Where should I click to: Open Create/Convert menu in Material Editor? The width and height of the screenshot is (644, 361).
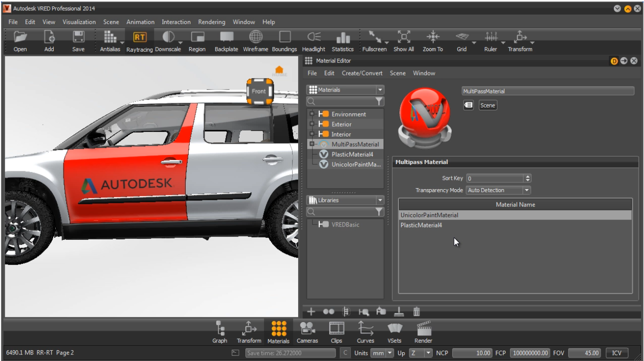(362, 73)
